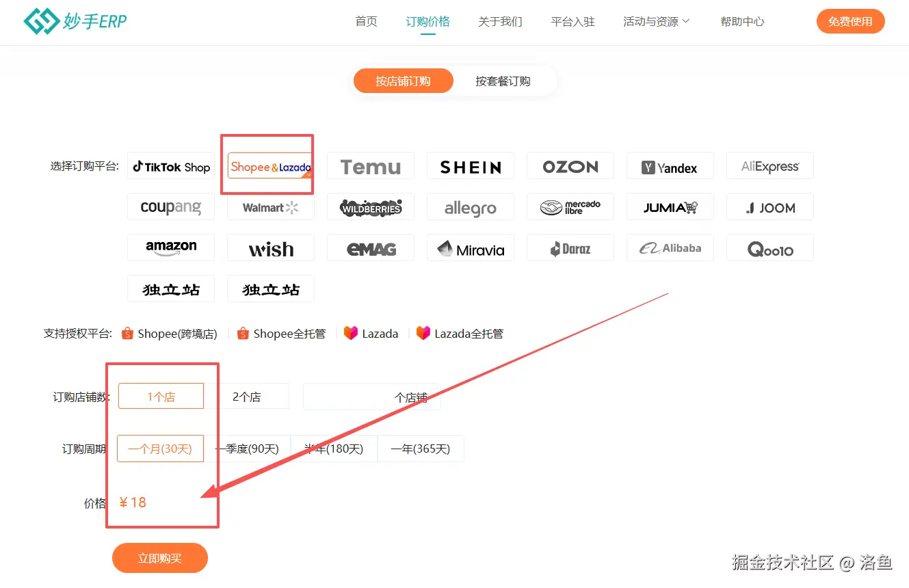Screen dimensions: 909x588
Task: Click the 选择订购平台 label
Action: tap(84, 166)
